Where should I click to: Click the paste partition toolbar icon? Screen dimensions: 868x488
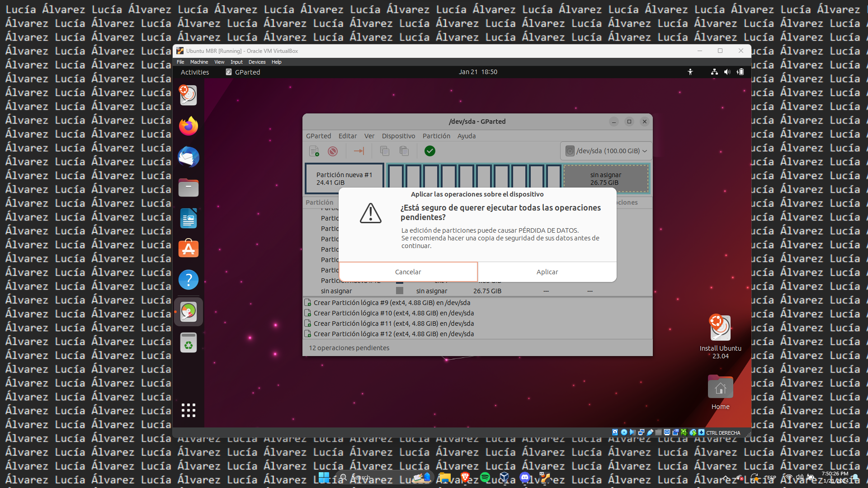tap(404, 151)
